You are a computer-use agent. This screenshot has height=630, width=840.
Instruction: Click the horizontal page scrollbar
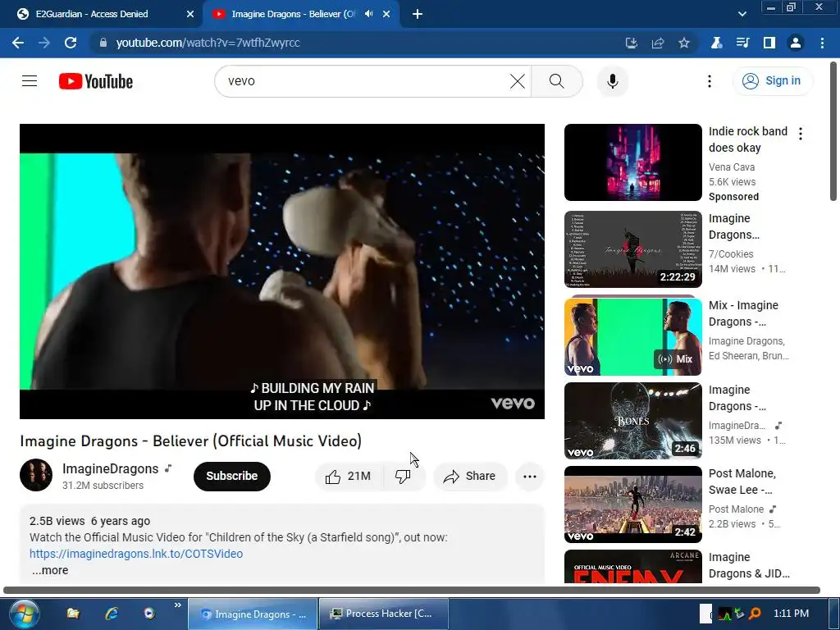[x=412, y=591]
